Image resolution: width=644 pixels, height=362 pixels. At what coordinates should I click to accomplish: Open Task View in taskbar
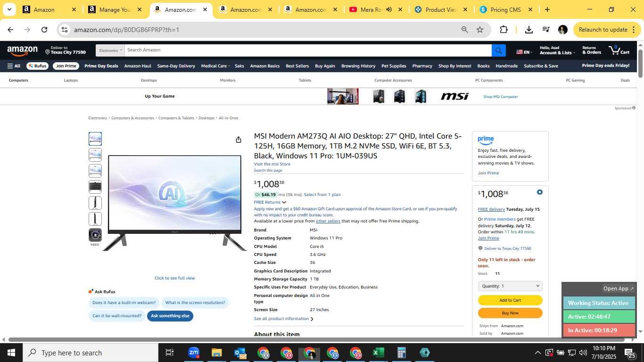[170, 353]
